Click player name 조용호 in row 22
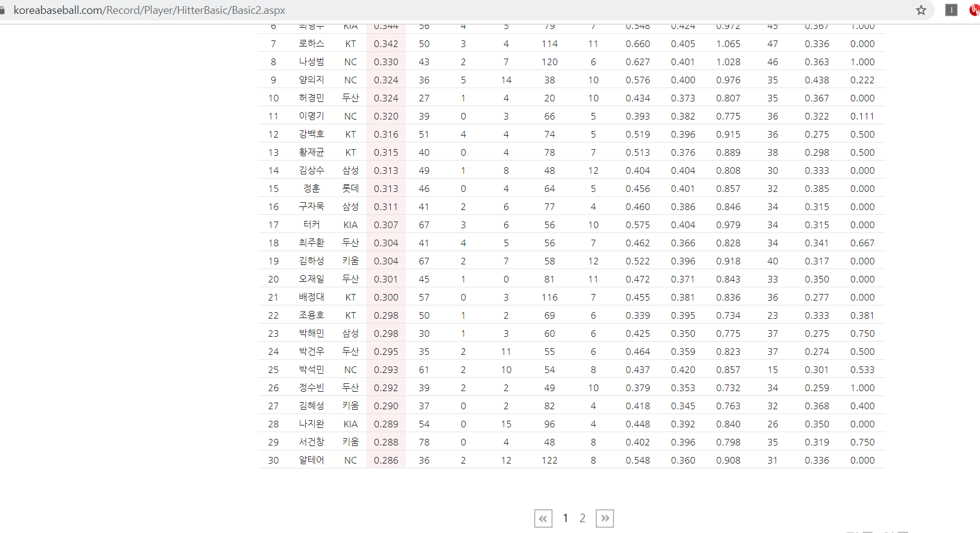This screenshot has width=980, height=533. 312,315
